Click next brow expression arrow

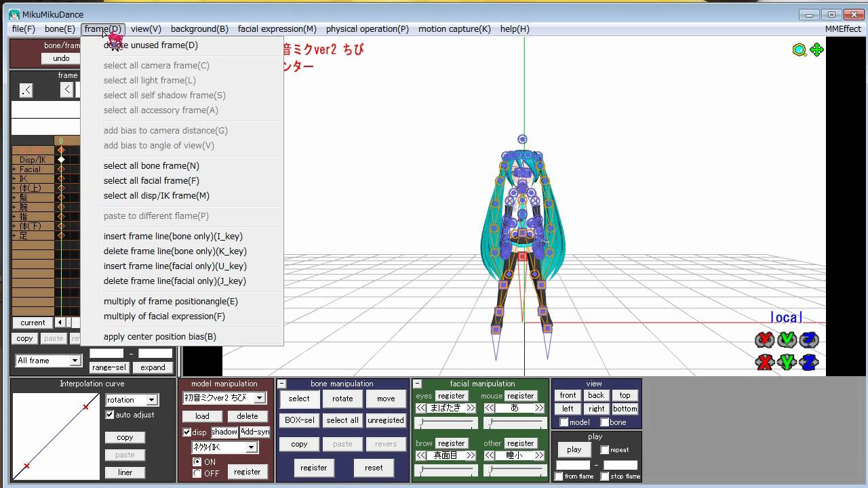coord(471,455)
